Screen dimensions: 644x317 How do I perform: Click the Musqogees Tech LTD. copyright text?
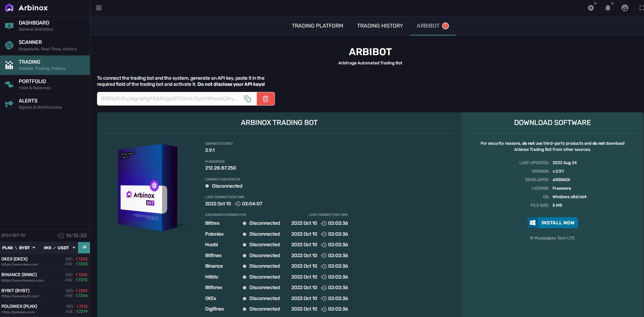coord(552,238)
